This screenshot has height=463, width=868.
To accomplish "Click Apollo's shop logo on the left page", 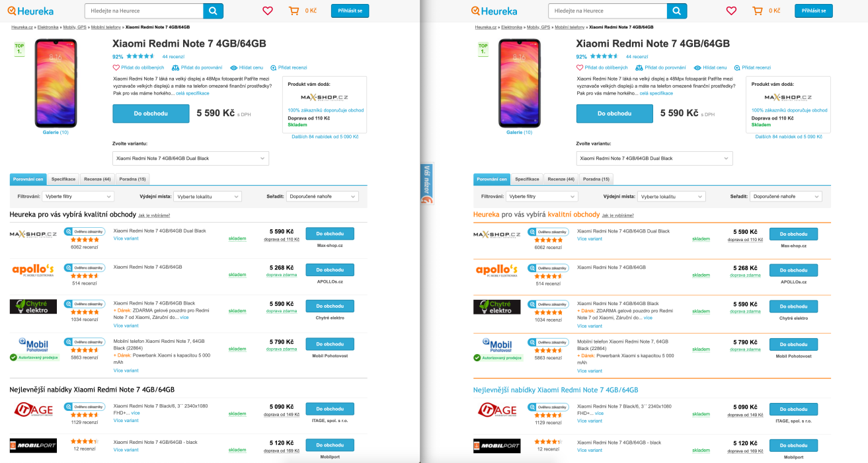I will pyautogui.click(x=33, y=269).
